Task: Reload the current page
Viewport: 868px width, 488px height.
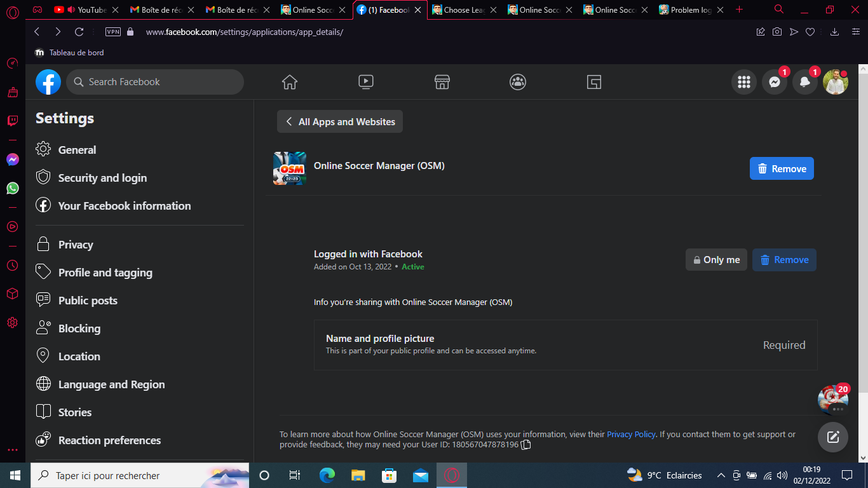Action: coord(79,32)
